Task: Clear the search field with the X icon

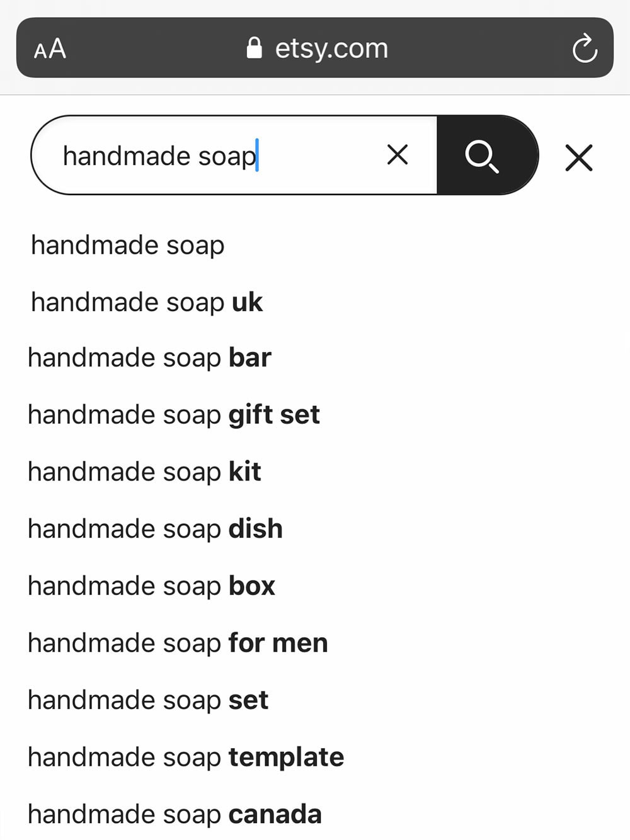Action: pyautogui.click(x=397, y=155)
